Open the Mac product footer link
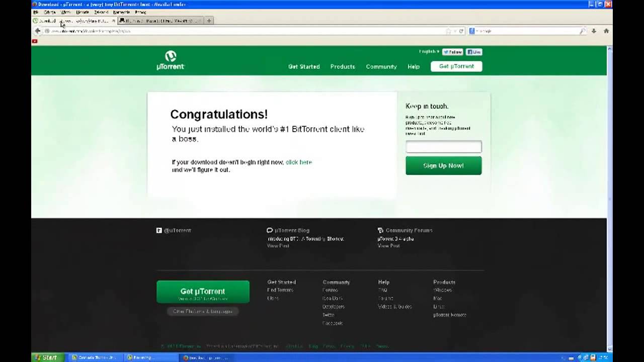The height and width of the screenshot is (362, 644). pyautogui.click(x=437, y=298)
